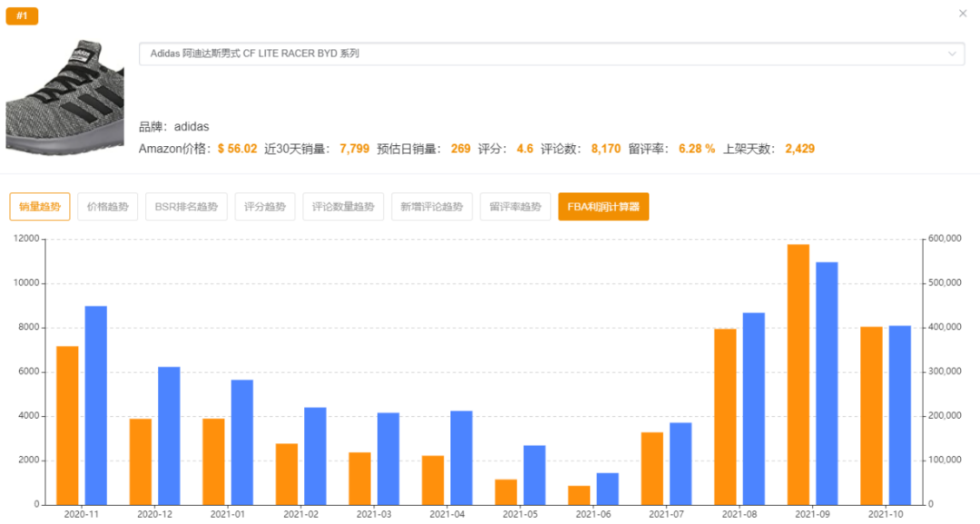Click the orange bar for 2021-01
The image size is (980, 524).
tap(214, 461)
